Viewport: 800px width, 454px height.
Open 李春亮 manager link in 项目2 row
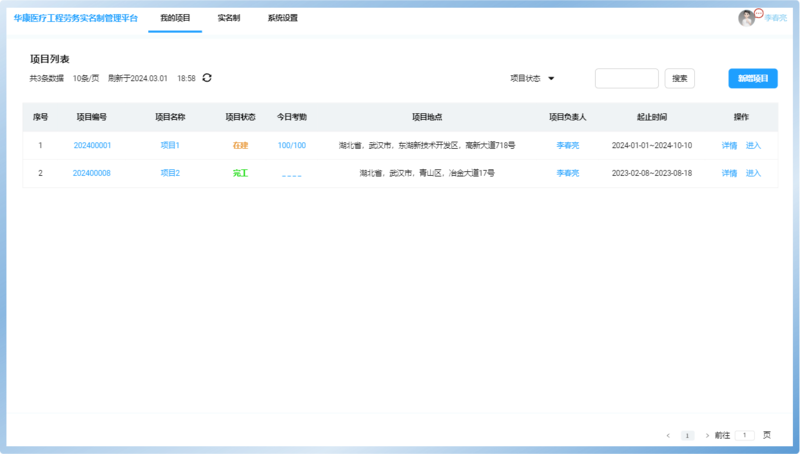(568, 173)
